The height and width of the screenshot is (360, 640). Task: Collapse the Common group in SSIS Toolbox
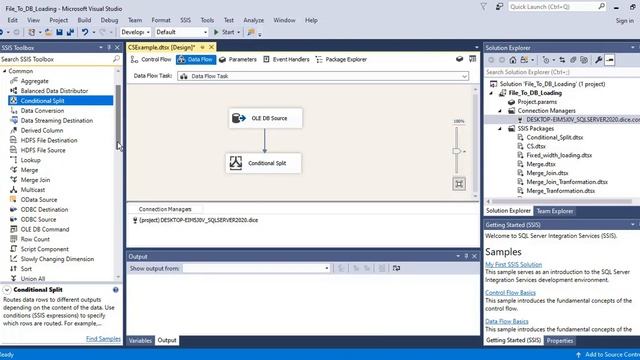point(5,71)
